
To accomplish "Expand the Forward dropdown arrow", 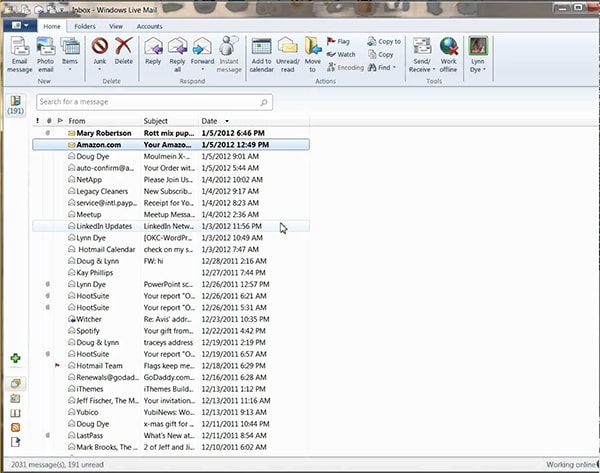I will [202, 69].
